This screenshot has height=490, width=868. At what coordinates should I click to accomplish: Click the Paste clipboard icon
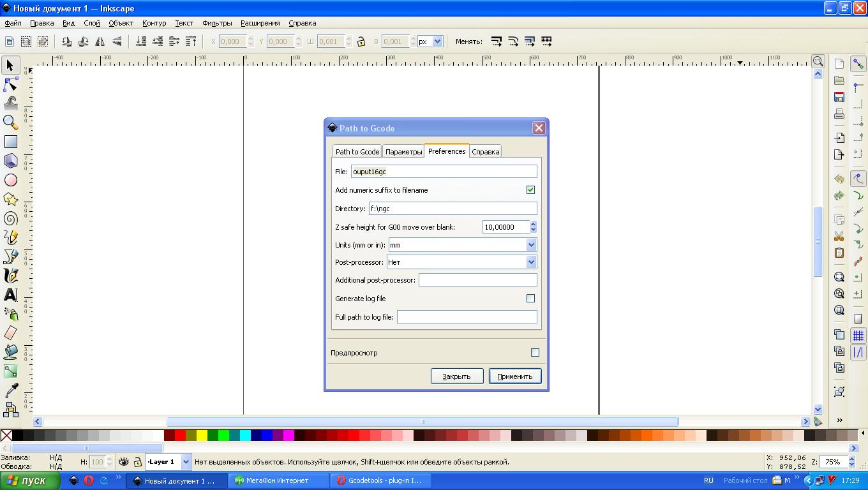pyautogui.click(x=839, y=253)
